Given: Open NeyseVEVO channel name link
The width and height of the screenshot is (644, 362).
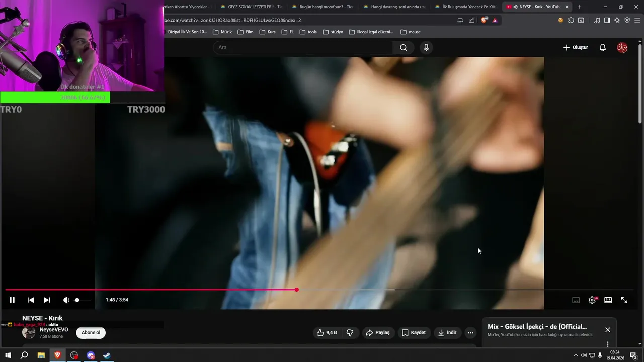Looking at the screenshot, I should click(x=54, y=330).
